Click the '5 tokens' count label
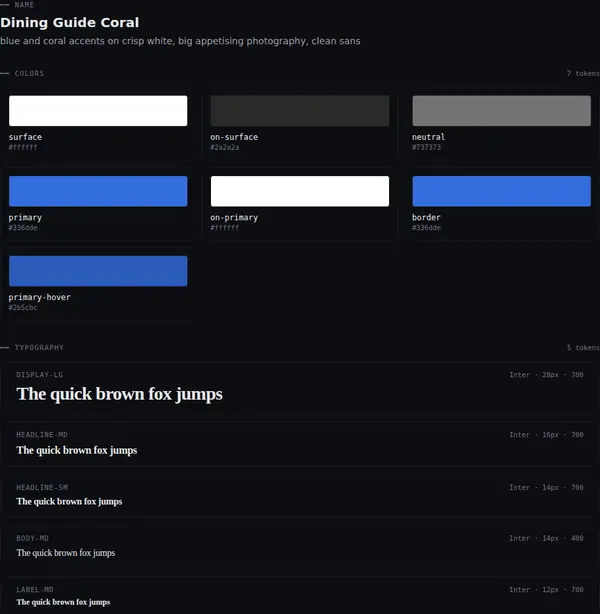This screenshot has width=600, height=614. coord(583,348)
